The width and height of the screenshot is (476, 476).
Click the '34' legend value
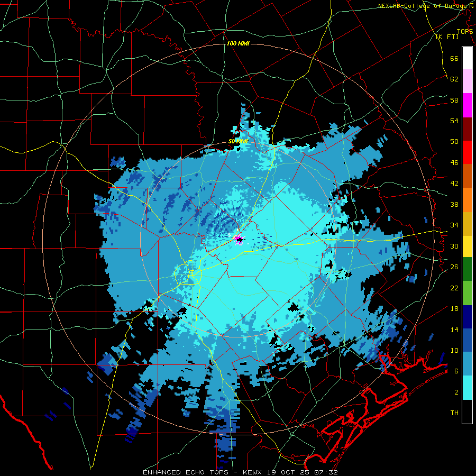[x=454, y=225]
